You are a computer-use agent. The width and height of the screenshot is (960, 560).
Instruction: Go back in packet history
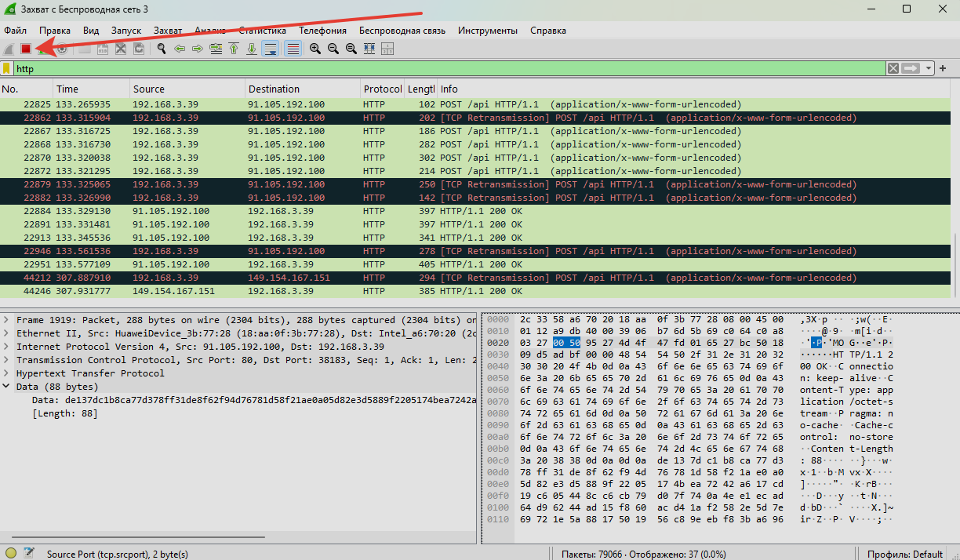point(180,49)
